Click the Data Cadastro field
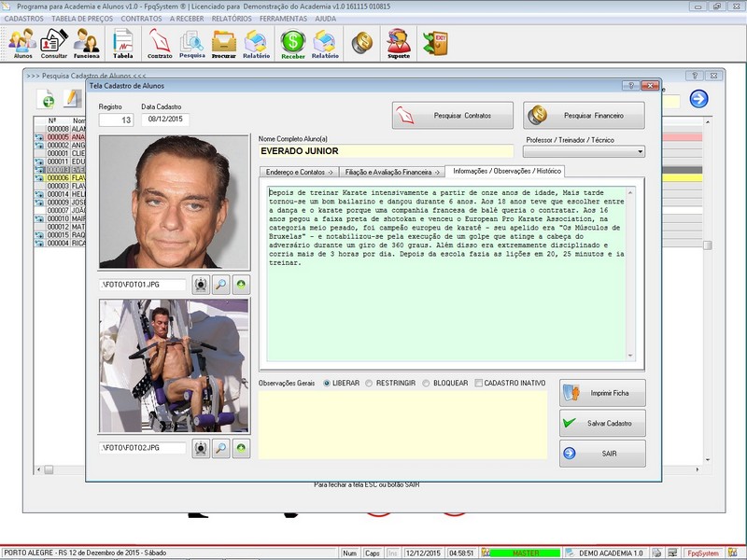The image size is (747, 560). [165, 119]
